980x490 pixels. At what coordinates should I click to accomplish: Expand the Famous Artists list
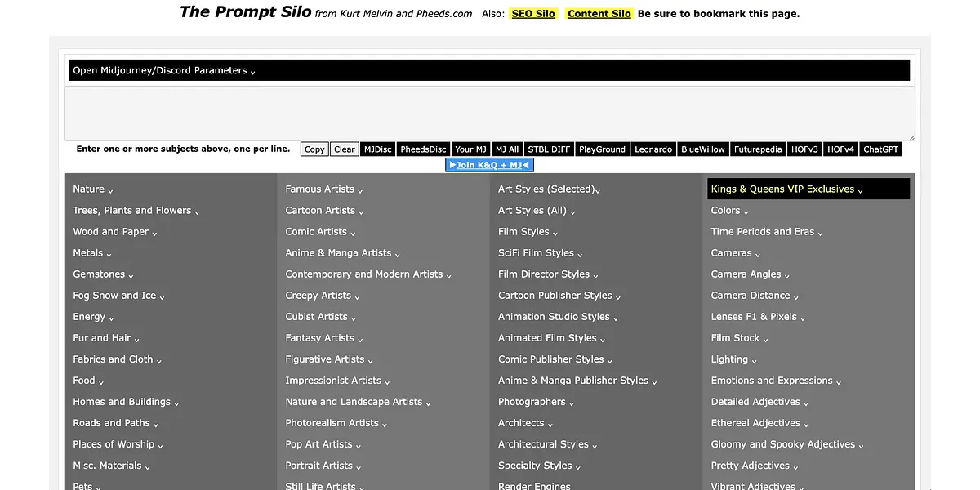pos(323,189)
